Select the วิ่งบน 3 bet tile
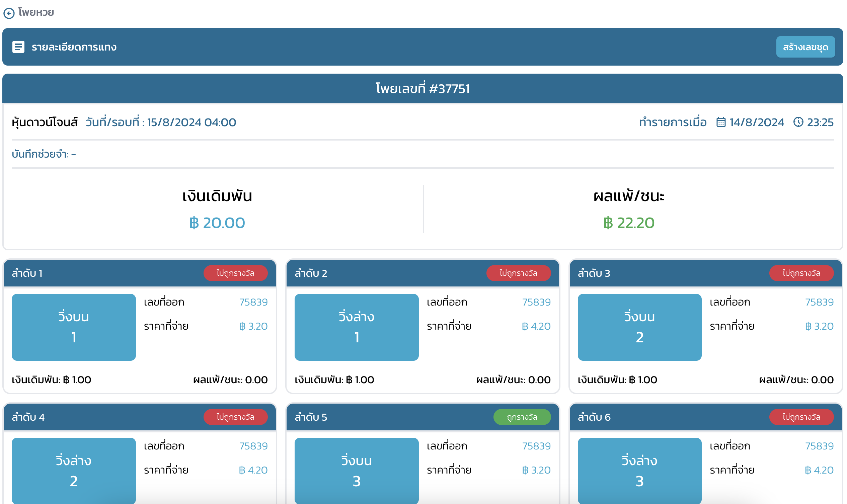847x504 pixels. 357,471
